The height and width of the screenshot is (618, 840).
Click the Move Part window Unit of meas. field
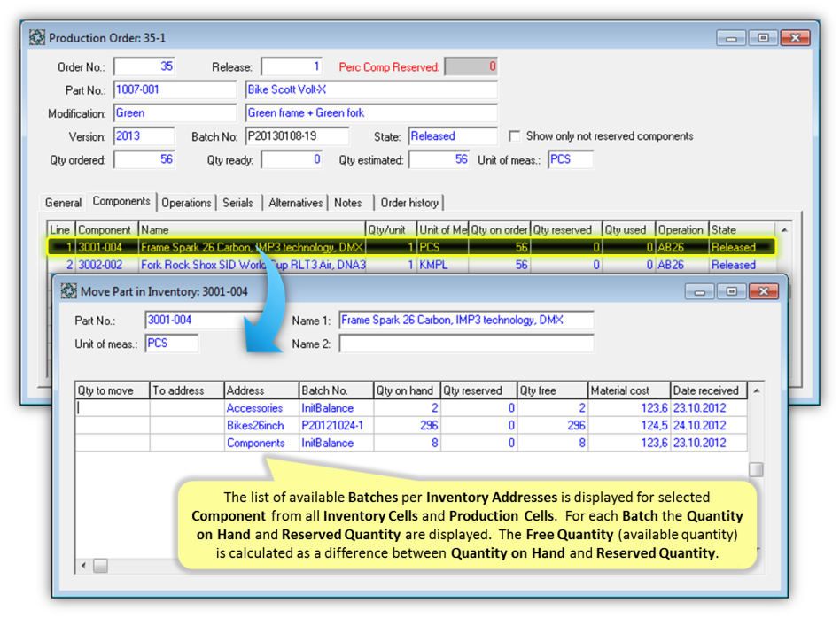click(171, 344)
